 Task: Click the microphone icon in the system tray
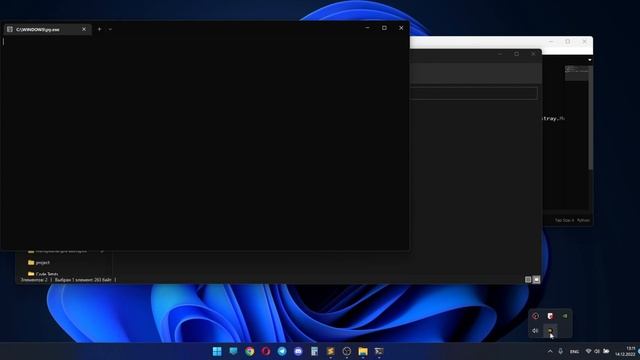pyautogui.click(x=561, y=351)
